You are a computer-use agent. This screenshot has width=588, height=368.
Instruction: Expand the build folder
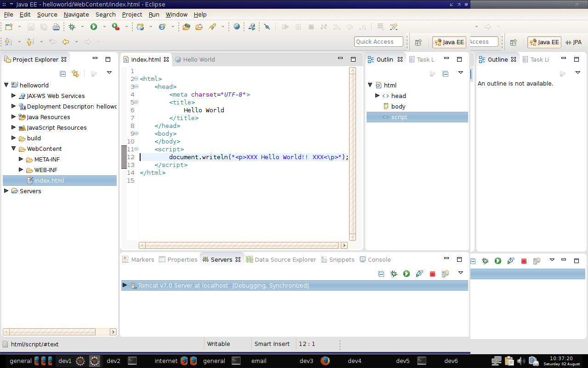point(13,138)
